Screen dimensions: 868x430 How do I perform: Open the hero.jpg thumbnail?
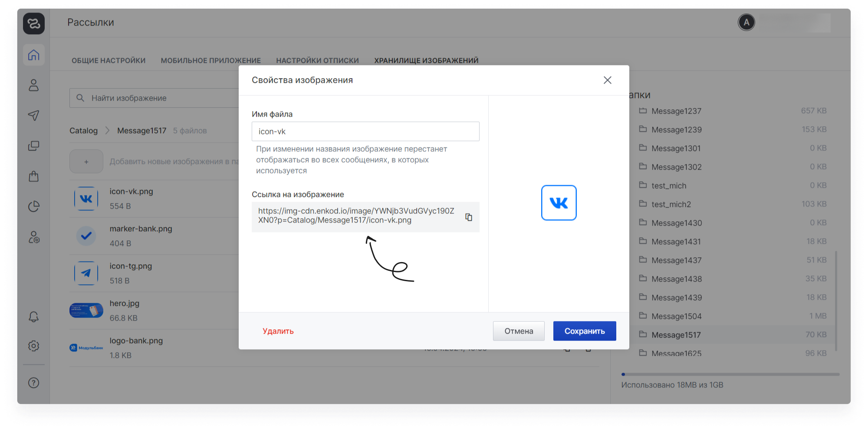tap(86, 311)
